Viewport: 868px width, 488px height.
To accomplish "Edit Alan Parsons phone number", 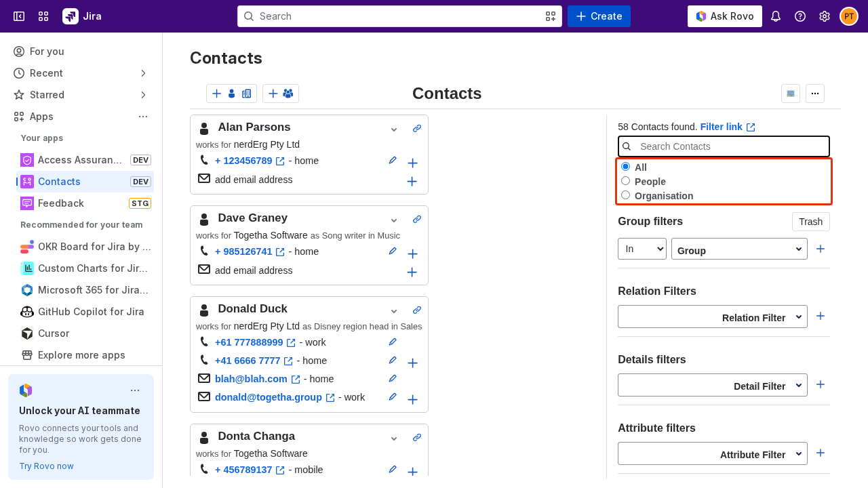I will point(393,161).
